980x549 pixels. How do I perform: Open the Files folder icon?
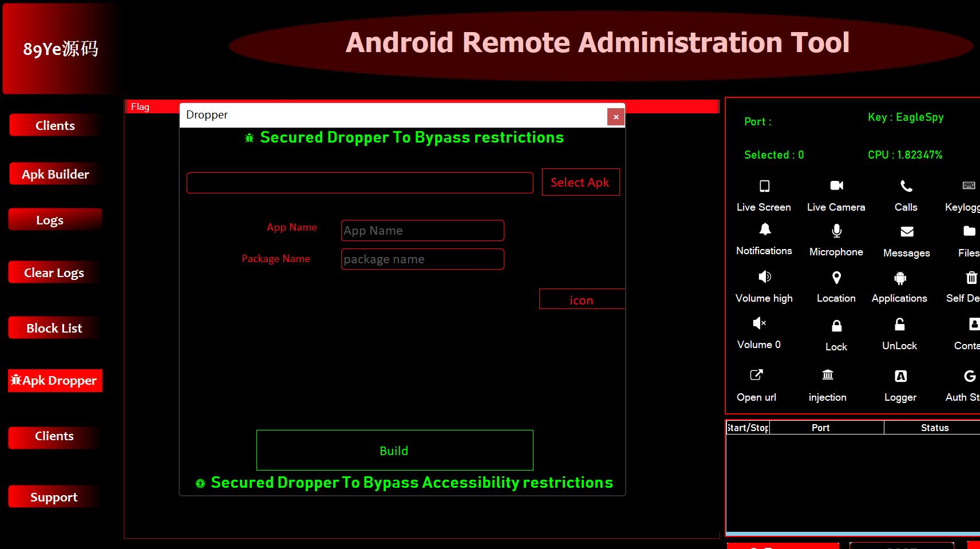pyautogui.click(x=969, y=231)
